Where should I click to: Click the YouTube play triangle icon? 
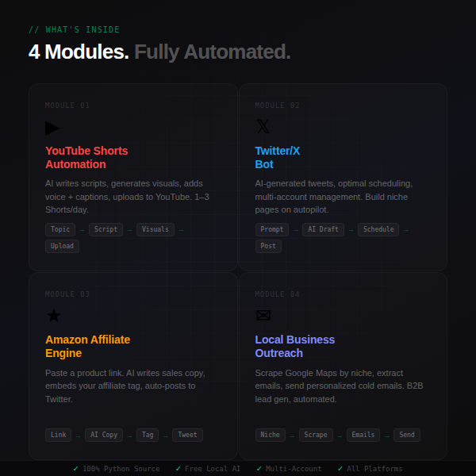[x=52, y=128]
